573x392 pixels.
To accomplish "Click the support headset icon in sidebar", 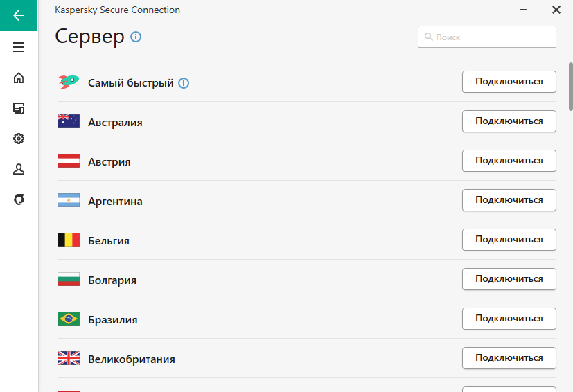I will [19, 199].
